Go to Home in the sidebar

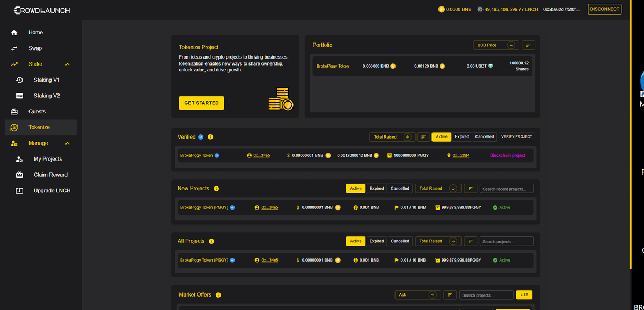(x=41, y=33)
